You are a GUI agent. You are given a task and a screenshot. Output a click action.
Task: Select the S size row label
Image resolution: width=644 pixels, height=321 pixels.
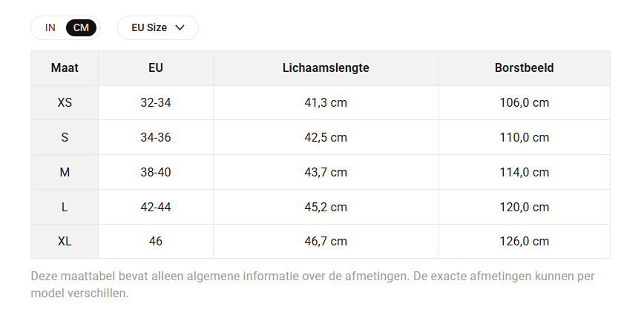pos(65,137)
